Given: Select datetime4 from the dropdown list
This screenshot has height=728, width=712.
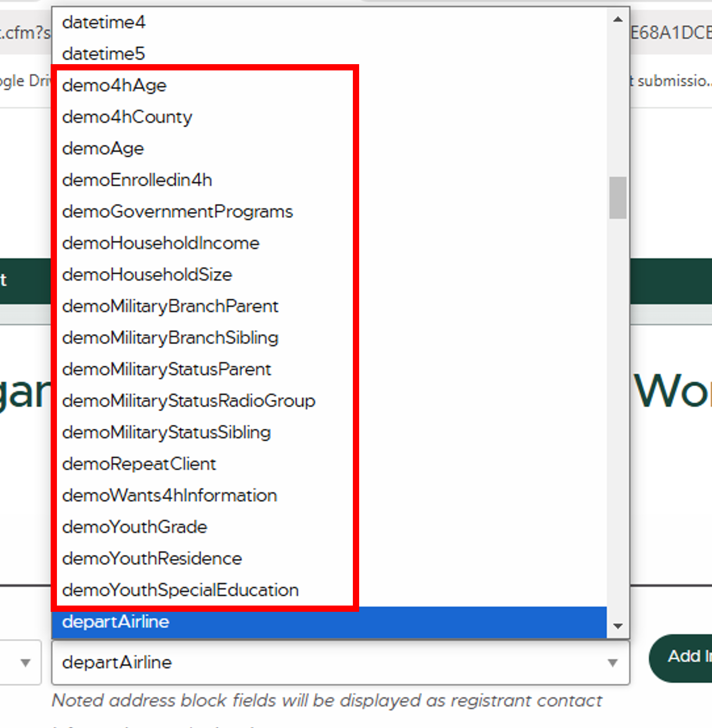Looking at the screenshot, I should (104, 22).
